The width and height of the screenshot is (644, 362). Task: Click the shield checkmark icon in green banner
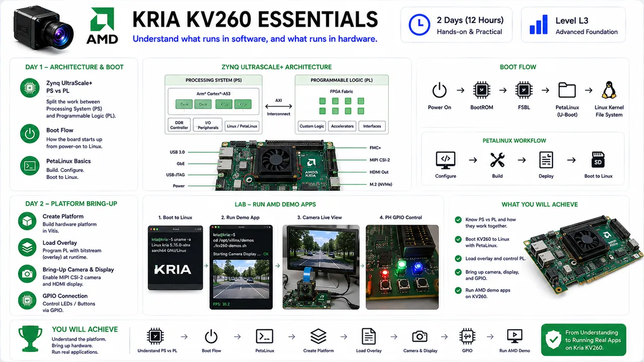[553, 340]
